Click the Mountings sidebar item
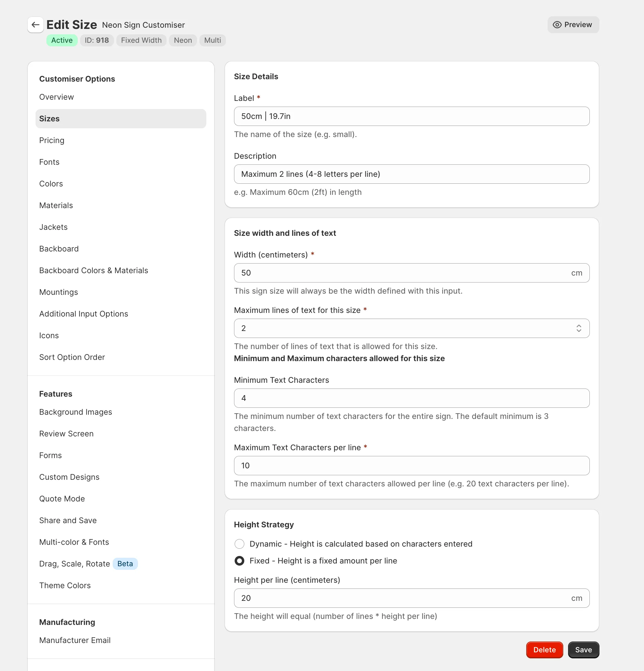Screen dimensions: 644x671 click(x=58, y=292)
